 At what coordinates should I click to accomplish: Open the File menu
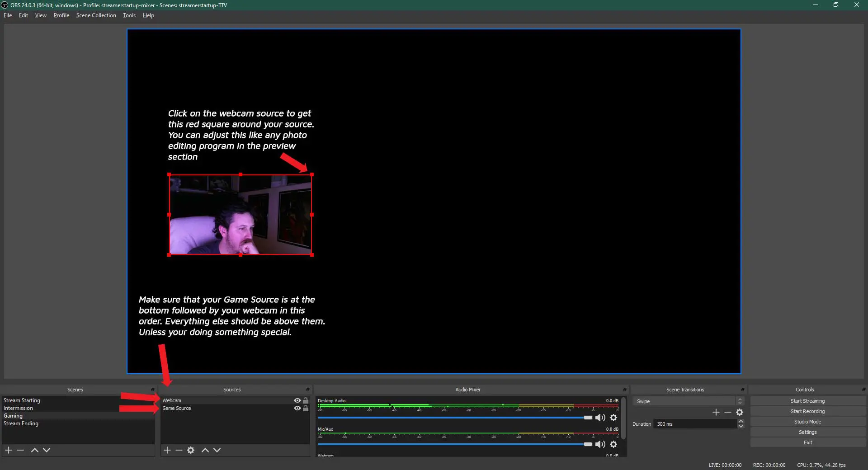(x=8, y=15)
